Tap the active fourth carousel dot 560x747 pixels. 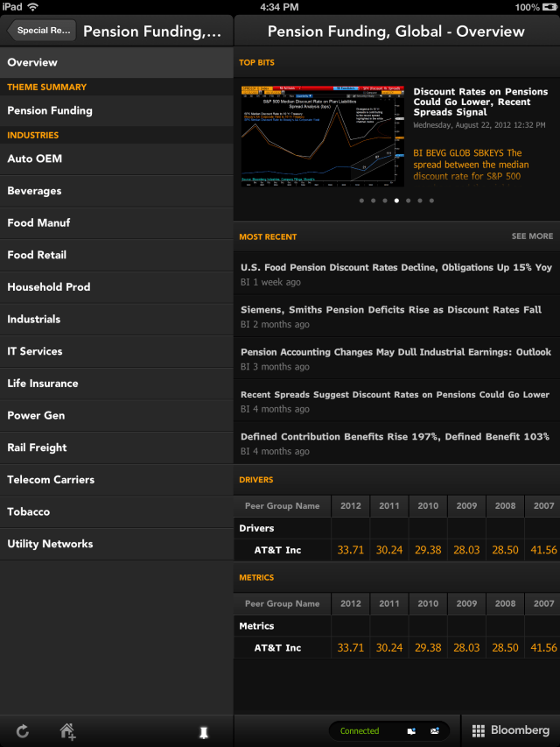point(396,201)
